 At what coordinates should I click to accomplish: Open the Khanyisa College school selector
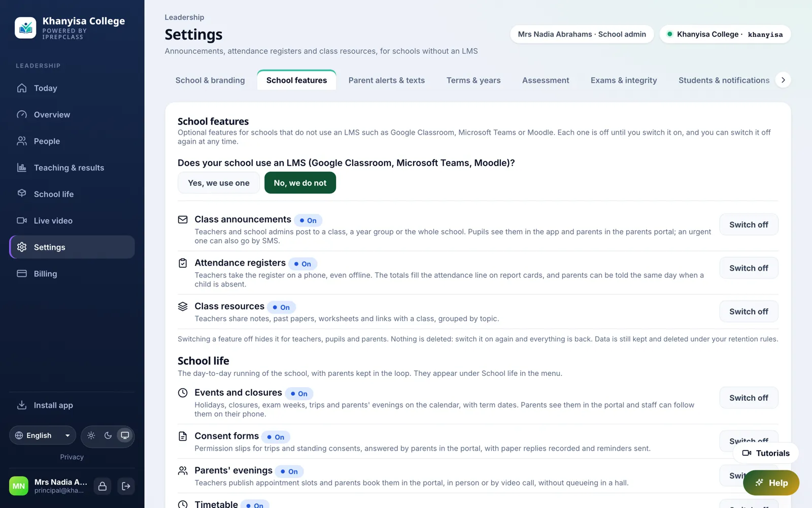tap(725, 34)
